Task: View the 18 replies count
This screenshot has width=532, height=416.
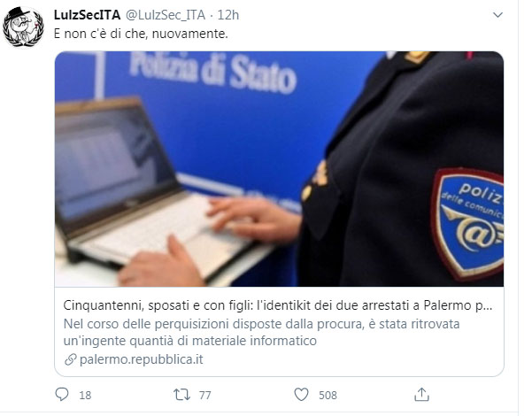Action: click(x=85, y=396)
